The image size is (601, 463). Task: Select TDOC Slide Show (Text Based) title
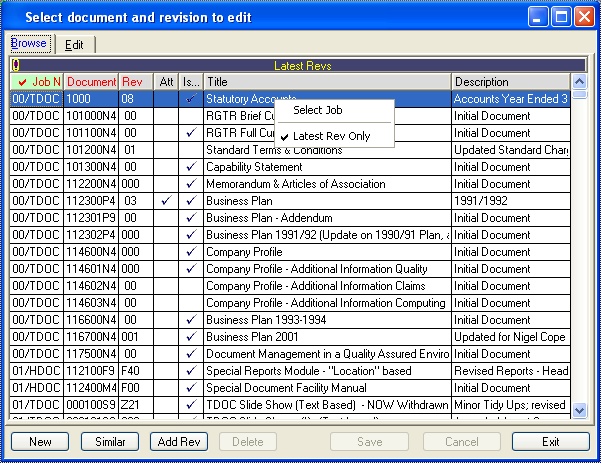[327, 404]
